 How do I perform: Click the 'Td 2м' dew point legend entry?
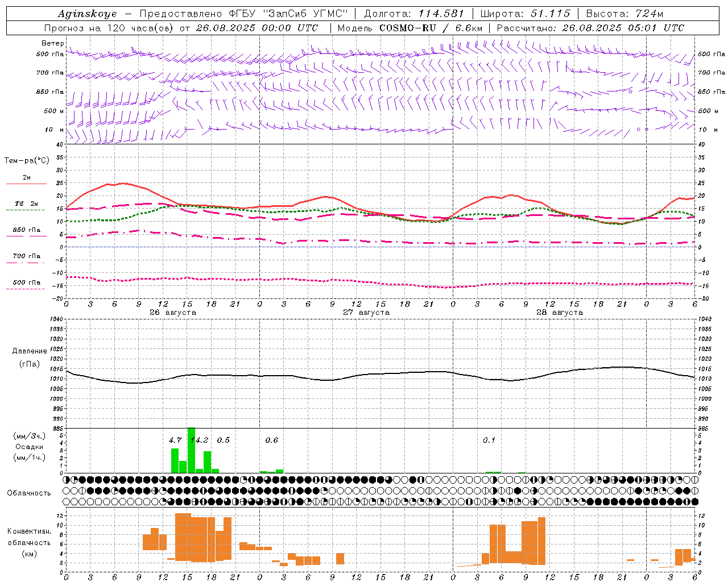(27, 203)
